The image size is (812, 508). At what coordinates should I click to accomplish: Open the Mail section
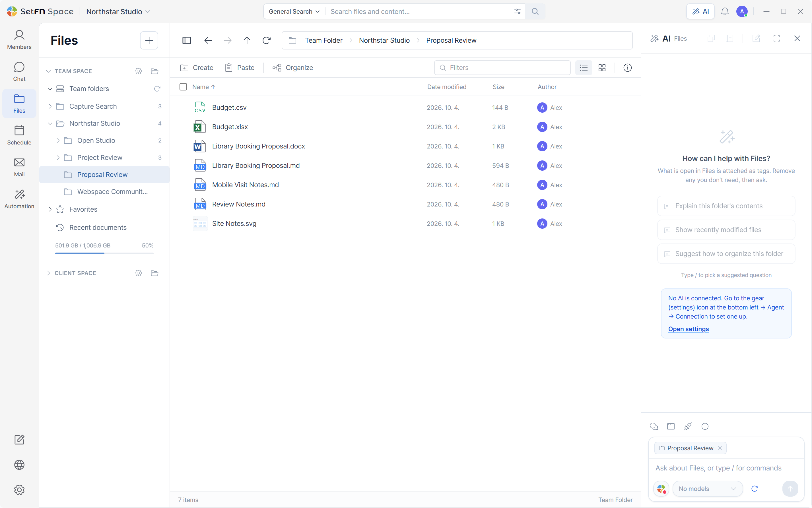pyautogui.click(x=19, y=167)
